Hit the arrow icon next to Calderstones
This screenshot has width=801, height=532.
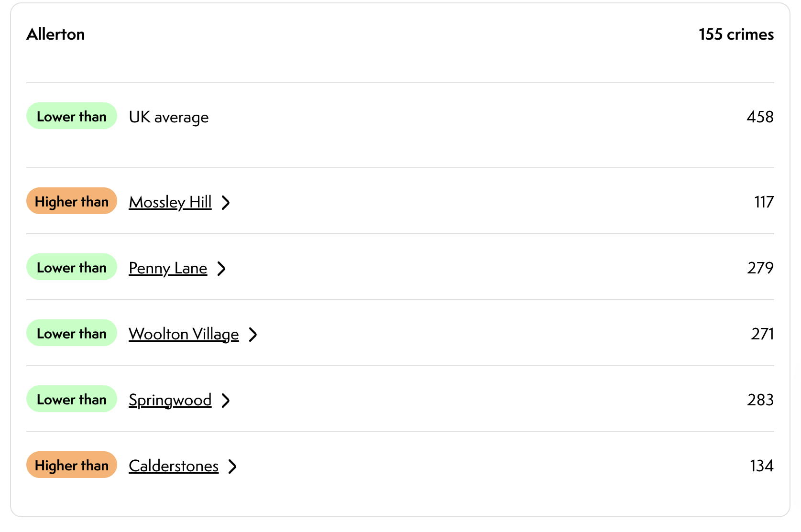(x=233, y=467)
